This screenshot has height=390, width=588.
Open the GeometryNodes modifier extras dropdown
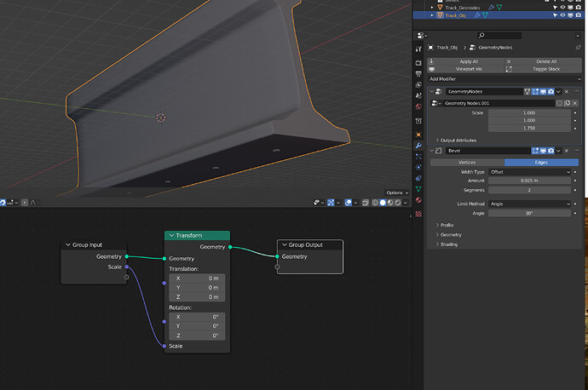559,91
